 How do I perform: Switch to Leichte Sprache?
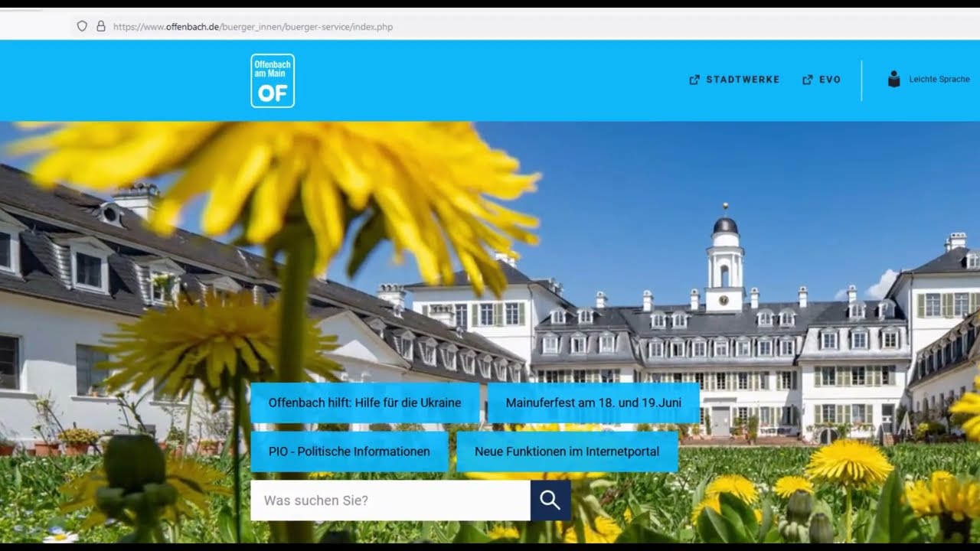click(939, 80)
